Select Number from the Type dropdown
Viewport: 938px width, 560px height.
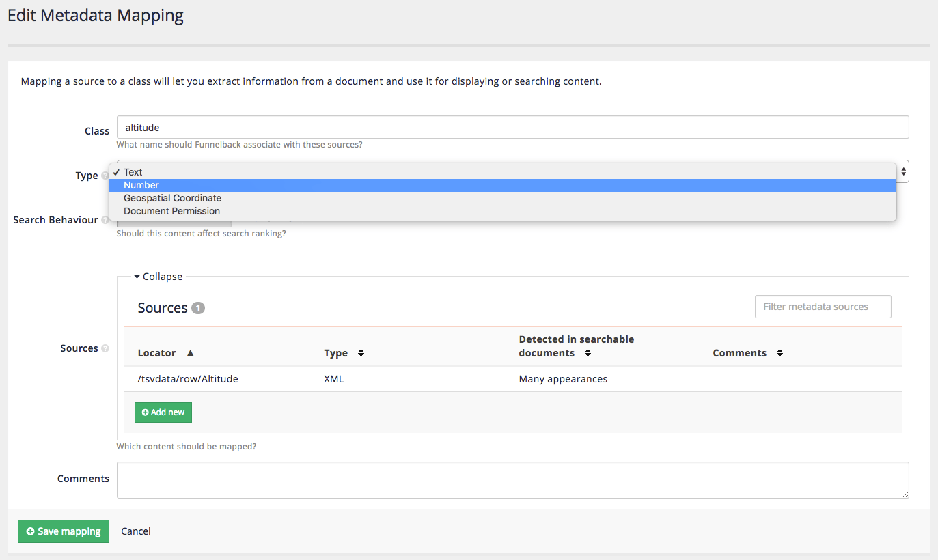point(141,185)
